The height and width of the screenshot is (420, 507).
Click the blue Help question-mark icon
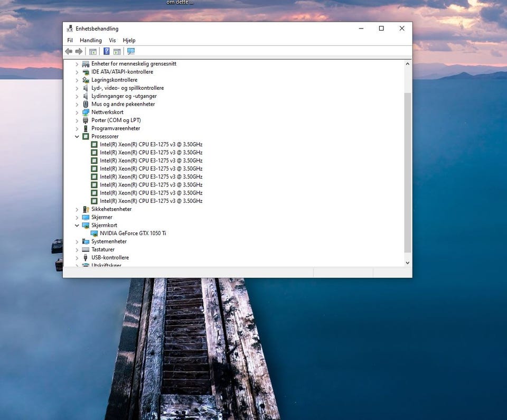click(106, 51)
